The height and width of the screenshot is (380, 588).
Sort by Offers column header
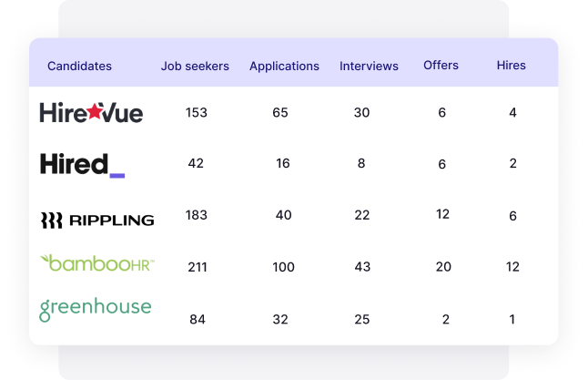[441, 65]
